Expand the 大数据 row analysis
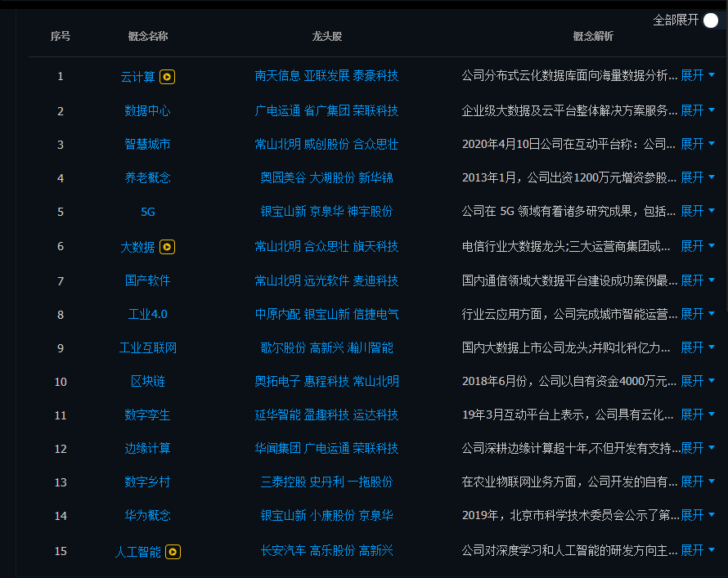Screen dimensions: 728x578 (x=698, y=246)
